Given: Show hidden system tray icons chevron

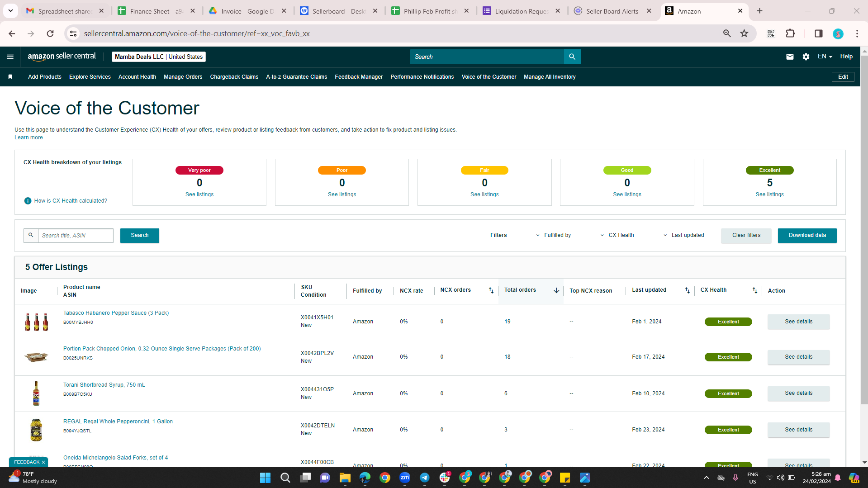Looking at the screenshot, I should pyautogui.click(x=706, y=478).
